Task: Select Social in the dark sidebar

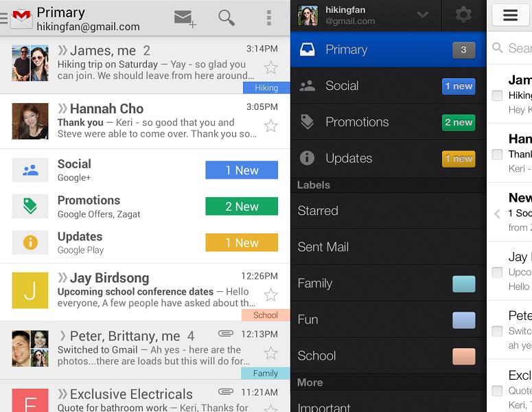Action: [389, 86]
